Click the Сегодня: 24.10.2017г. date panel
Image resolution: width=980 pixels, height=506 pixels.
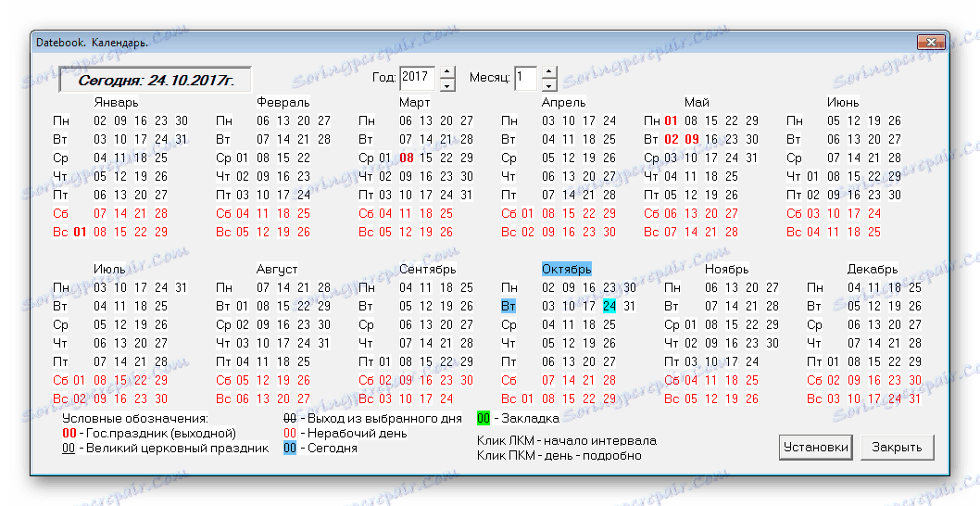155,81
